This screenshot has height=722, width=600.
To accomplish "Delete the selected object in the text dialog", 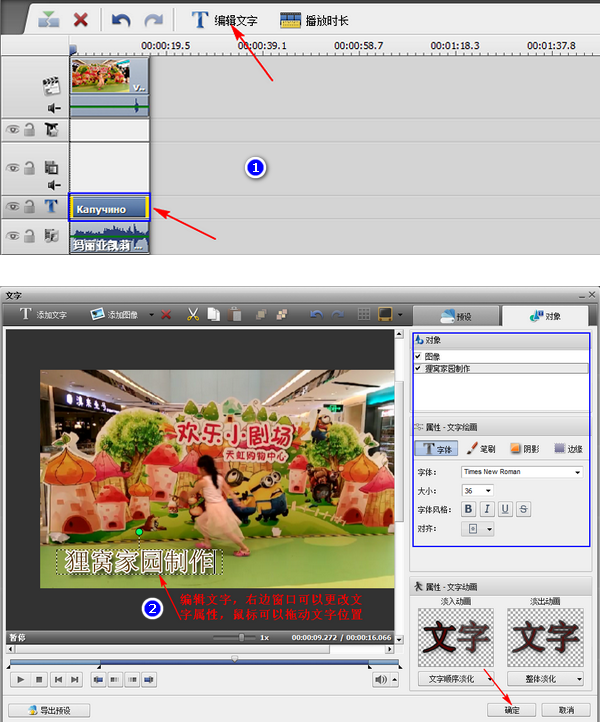I will [x=166, y=315].
